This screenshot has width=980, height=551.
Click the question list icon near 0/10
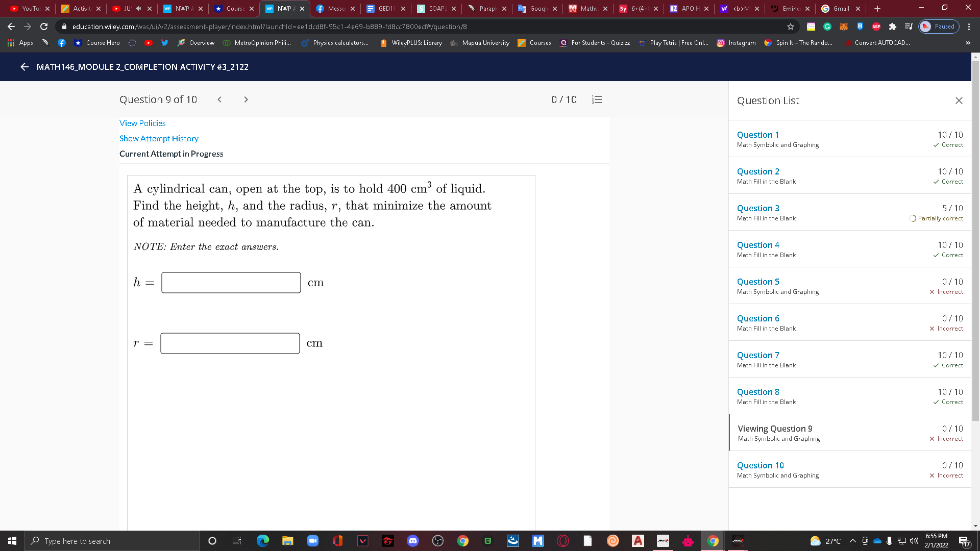click(x=596, y=99)
